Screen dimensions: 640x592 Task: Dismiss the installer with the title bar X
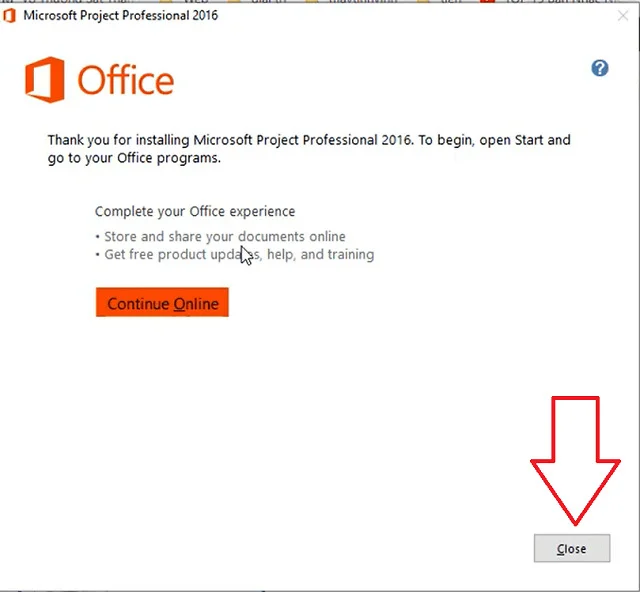click(x=623, y=16)
